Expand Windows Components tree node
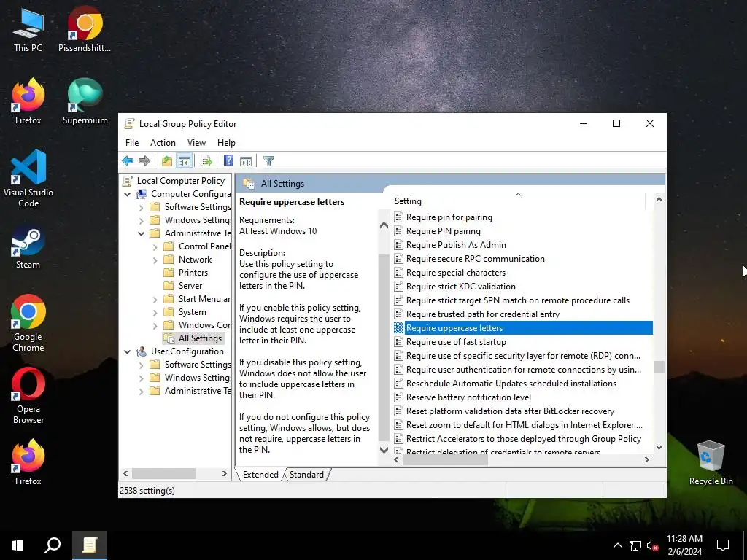 [x=155, y=326]
